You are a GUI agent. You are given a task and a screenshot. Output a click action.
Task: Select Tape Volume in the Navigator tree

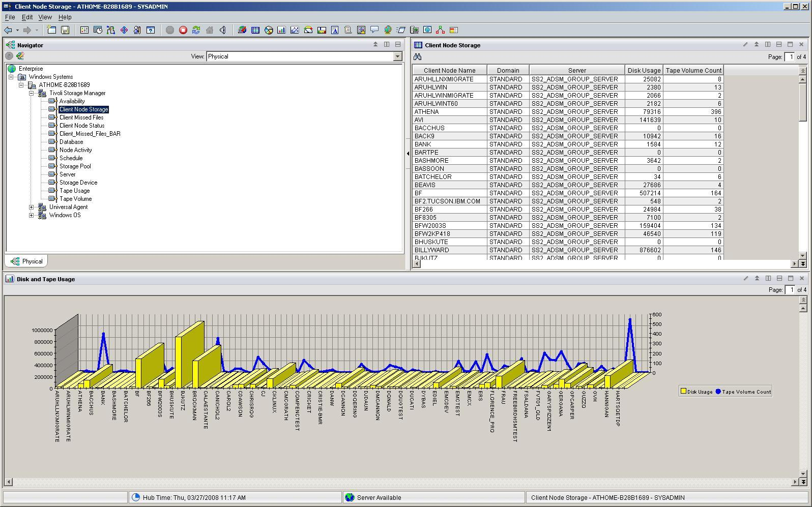point(75,199)
